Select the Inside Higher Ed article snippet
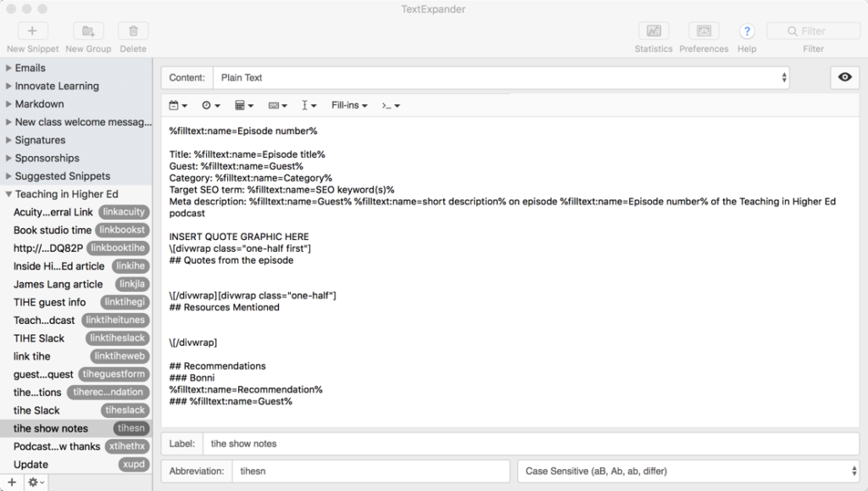868x491 pixels. tap(75, 266)
